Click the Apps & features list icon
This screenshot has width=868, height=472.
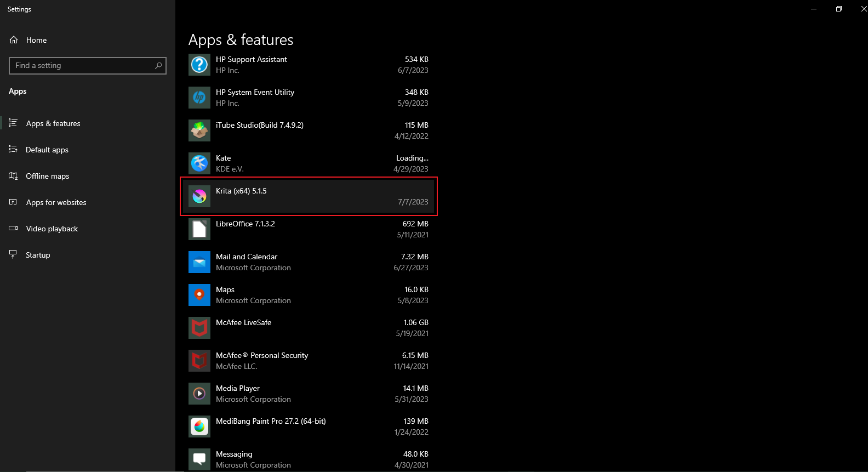pos(13,123)
